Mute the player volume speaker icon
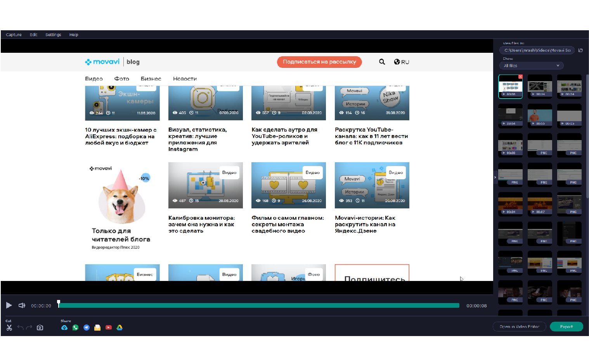This screenshot has width=589, height=364. [22, 305]
